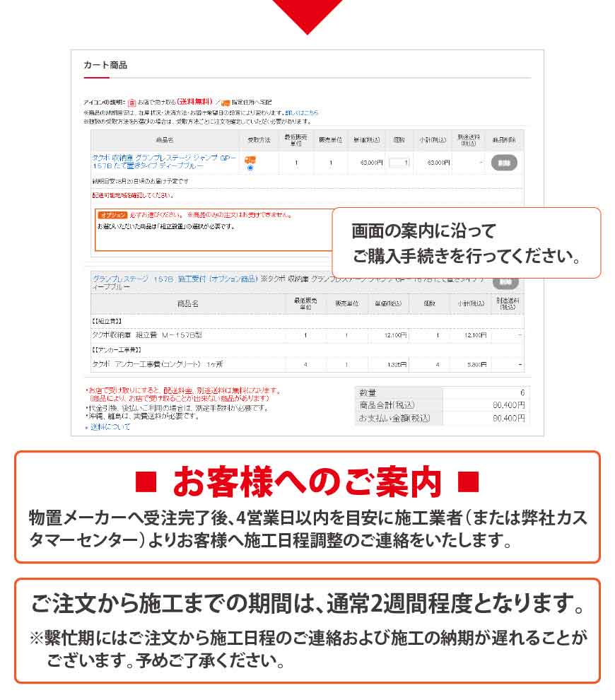Select the home delivery radio button
615x700 pixels.
click(250, 168)
